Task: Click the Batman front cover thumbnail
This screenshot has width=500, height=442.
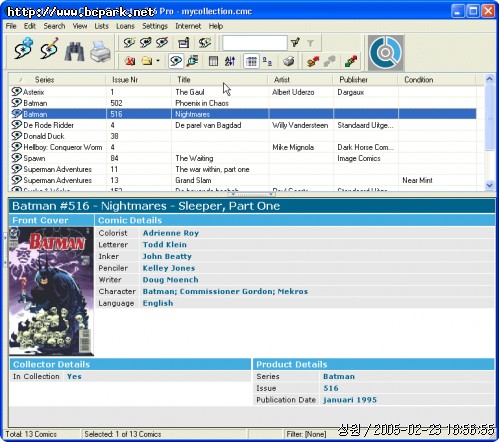Action: [51, 291]
